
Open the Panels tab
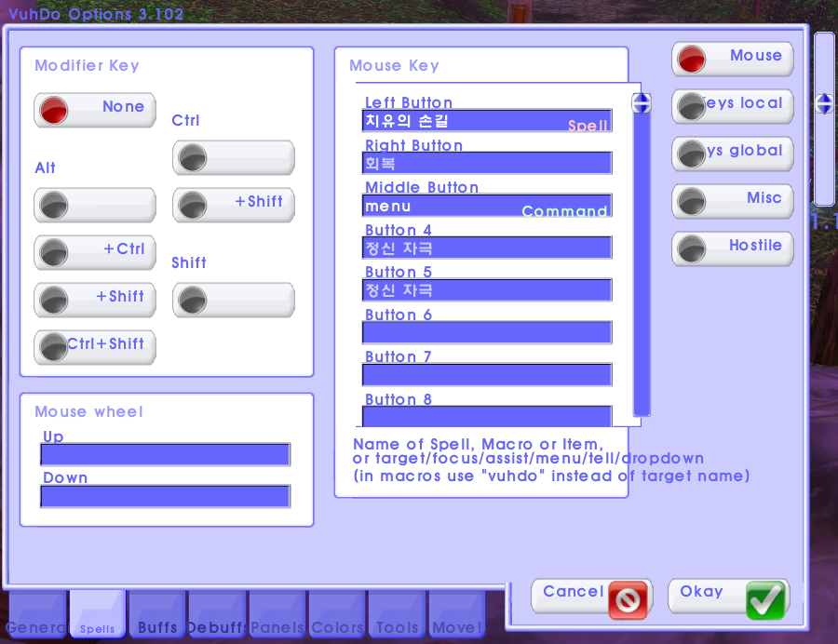point(277,614)
